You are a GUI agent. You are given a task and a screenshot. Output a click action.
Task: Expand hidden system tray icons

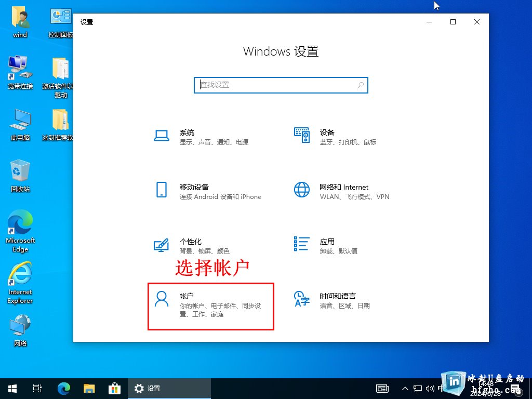(405, 389)
